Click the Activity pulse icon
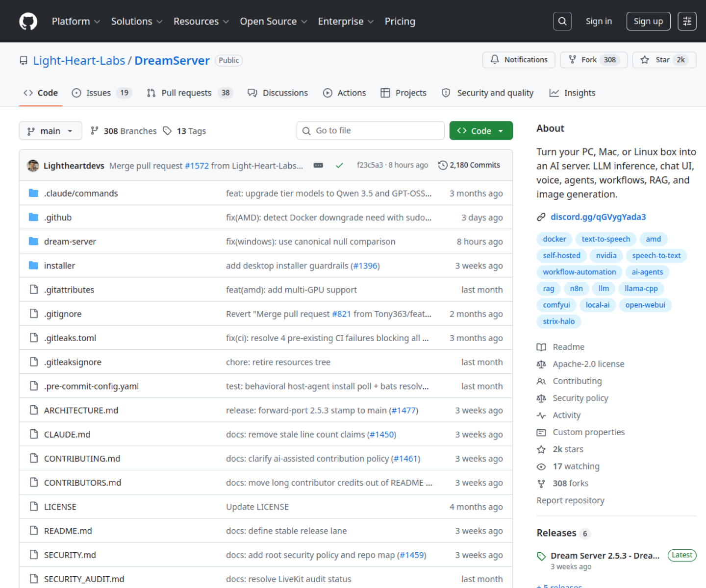Screen dimensions: 706x588 (541, 416)
